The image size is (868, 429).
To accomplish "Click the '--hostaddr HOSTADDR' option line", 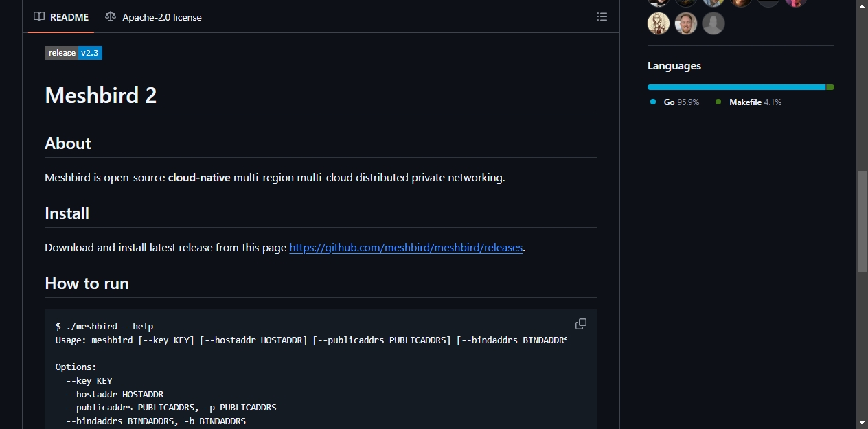I will click(x=115, y=394).
